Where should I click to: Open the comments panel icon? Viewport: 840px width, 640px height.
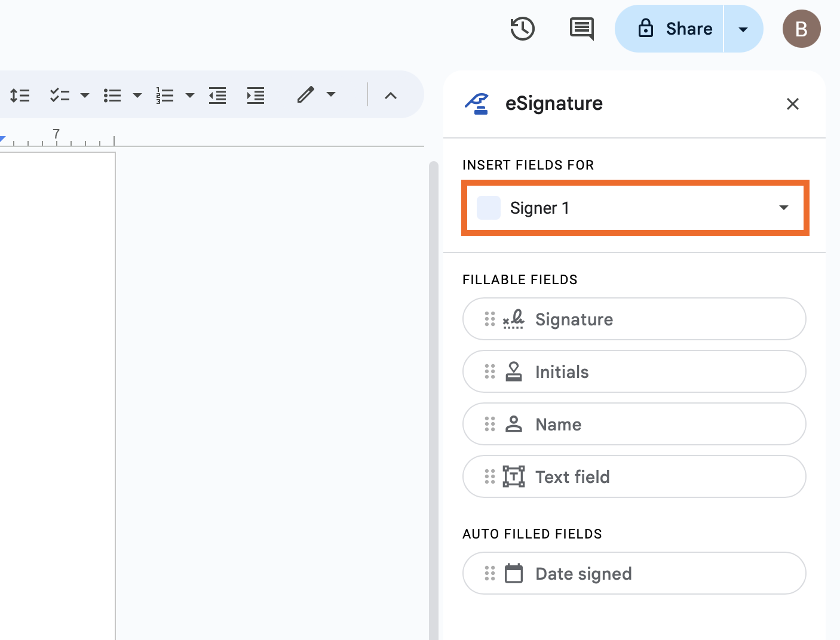pyautogui.click(x=581, y=29)
